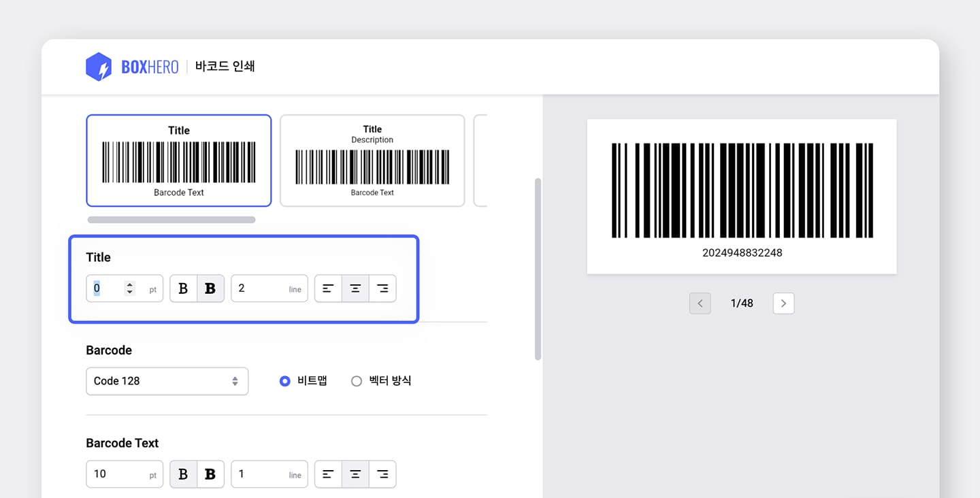Select bold weight for Barcode Text

coord(210,474)
